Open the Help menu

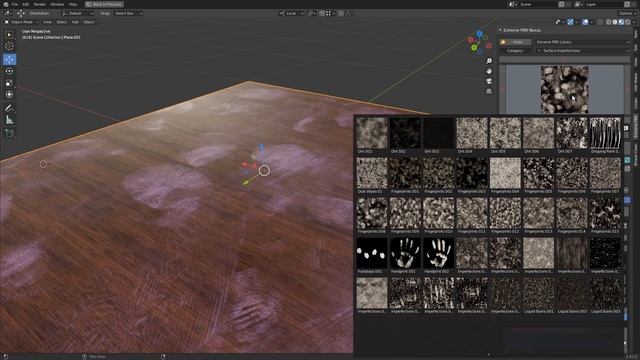(73, 4)
